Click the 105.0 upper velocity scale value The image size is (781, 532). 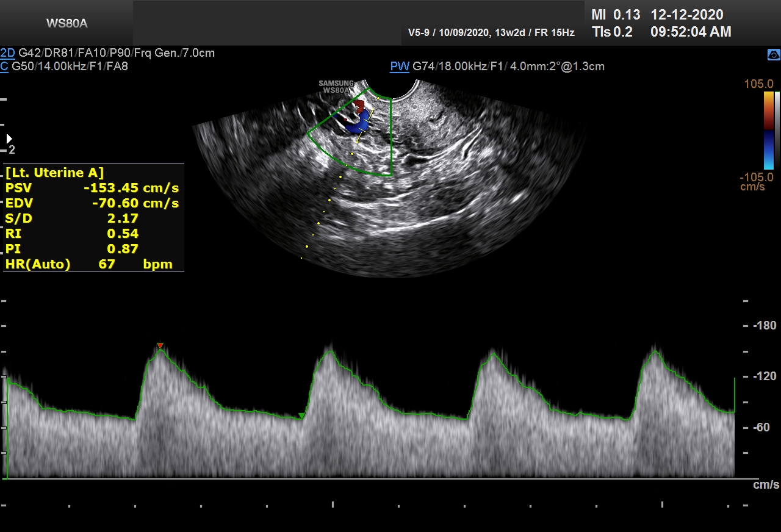click(x=758, y=84)
